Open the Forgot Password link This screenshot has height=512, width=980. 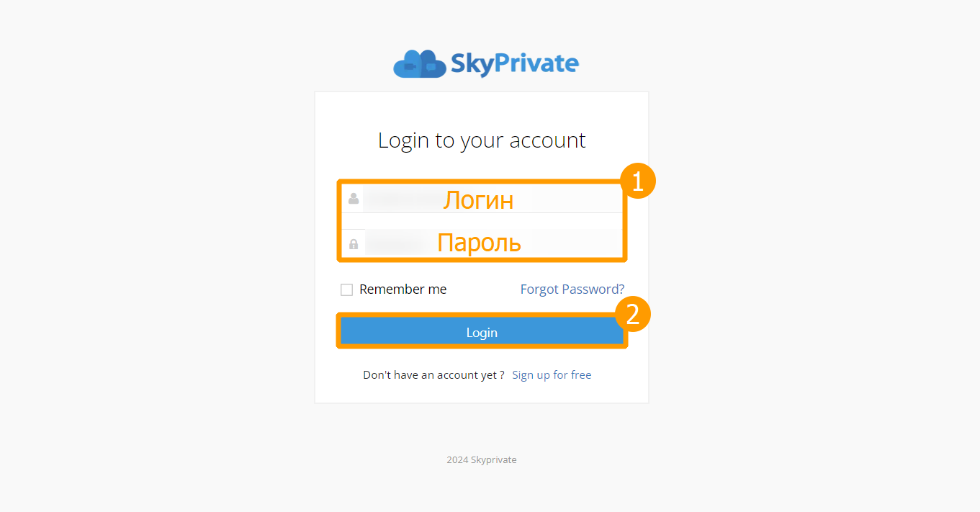pos(572,289)
